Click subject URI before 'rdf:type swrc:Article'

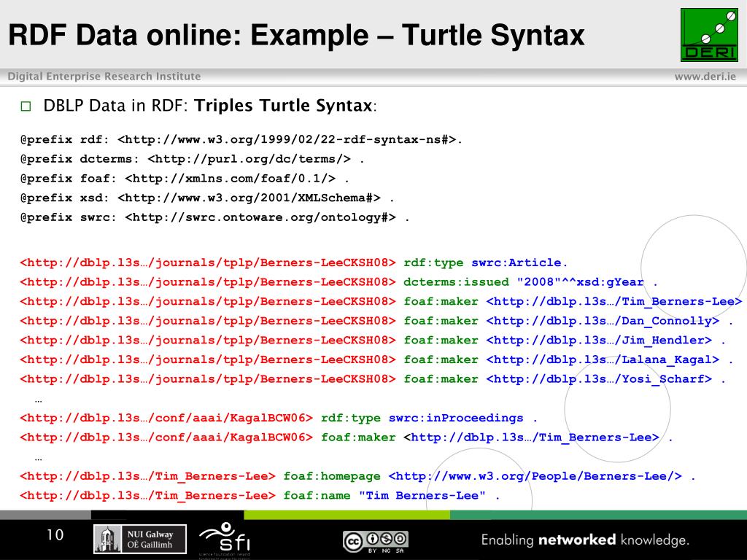coord(208,262)
